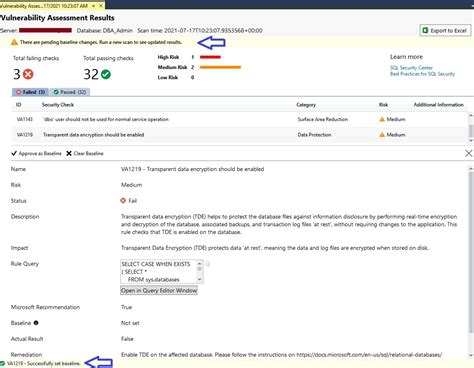The height and width of the screenshot is (368, 474).
Task: Click the Actual Result False value
Action: [127, 339]
